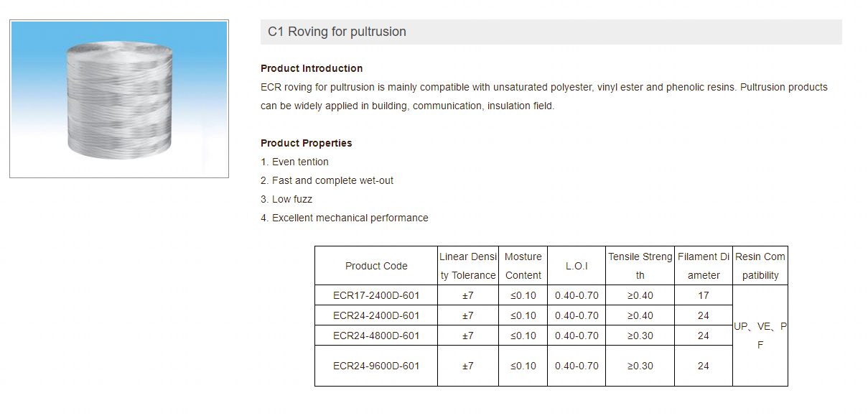This screenshot has width=868, height=416.
Task: Click the Mosture Content column header
Action: pos(523,266)
